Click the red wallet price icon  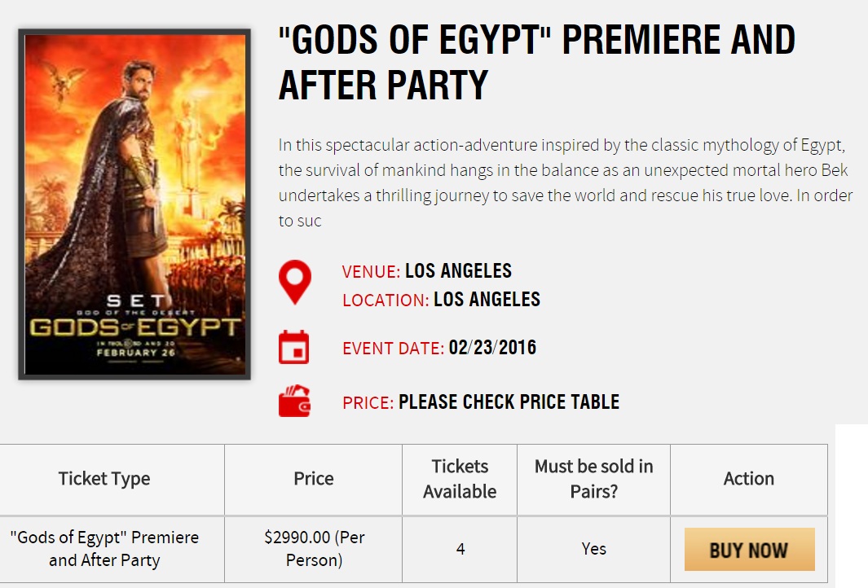(x=294, y=401)
